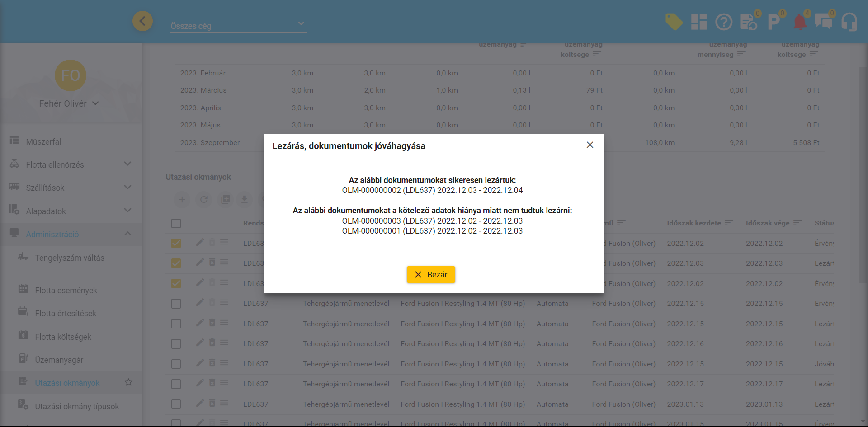
Task: Click the Bezár button in dialog
Action: (431, 275)
